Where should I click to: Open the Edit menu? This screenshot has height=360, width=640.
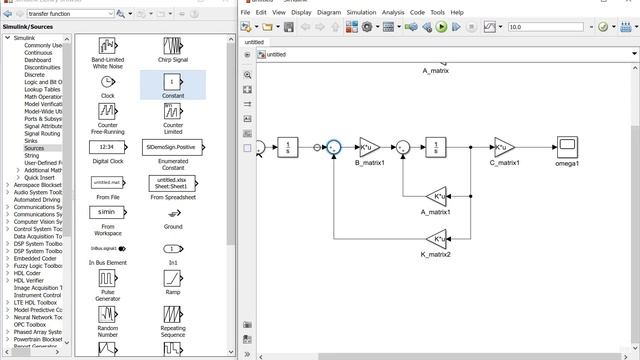[261, 12]
